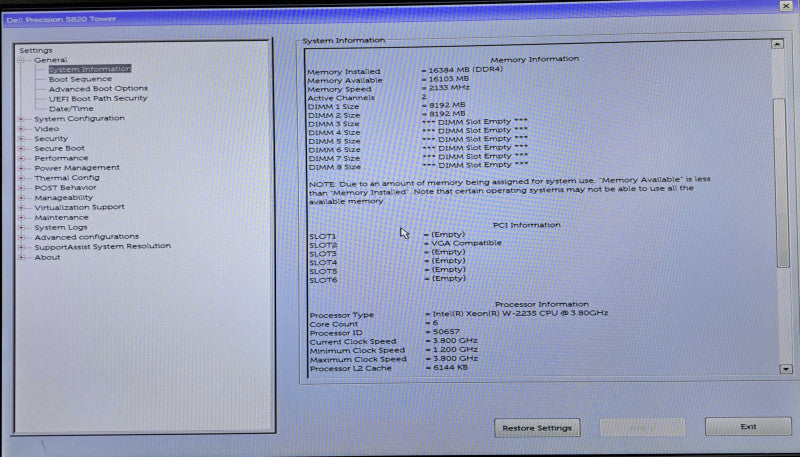Expand the Secure Boot node
This screenshot has width=800, height=457.
click(21, 148)
